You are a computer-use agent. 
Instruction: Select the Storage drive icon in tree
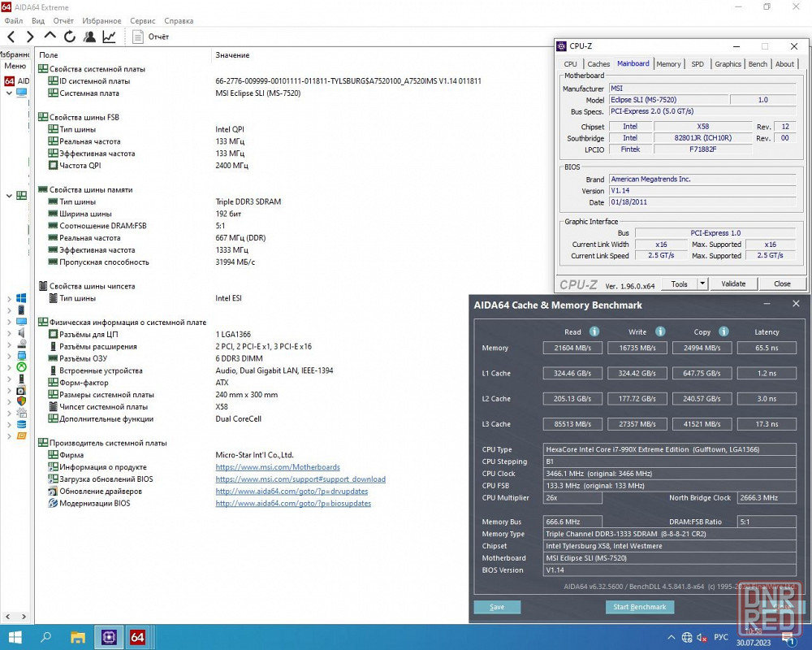click(x=21, y=344)
